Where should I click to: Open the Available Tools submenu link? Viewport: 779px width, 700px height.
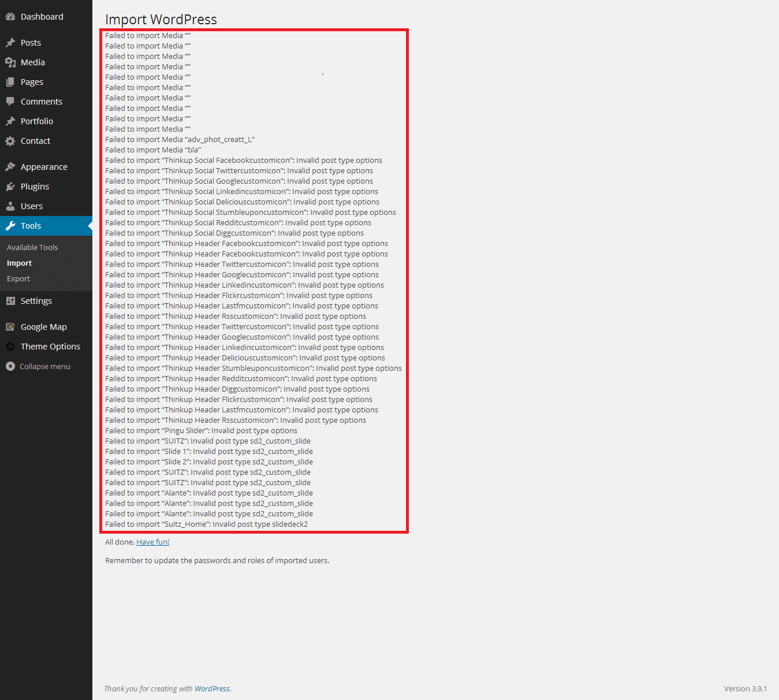(x=32, y=247)
